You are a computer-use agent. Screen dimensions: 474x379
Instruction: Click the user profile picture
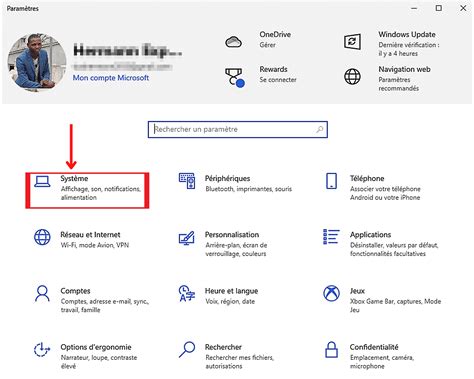click(37, 62)
